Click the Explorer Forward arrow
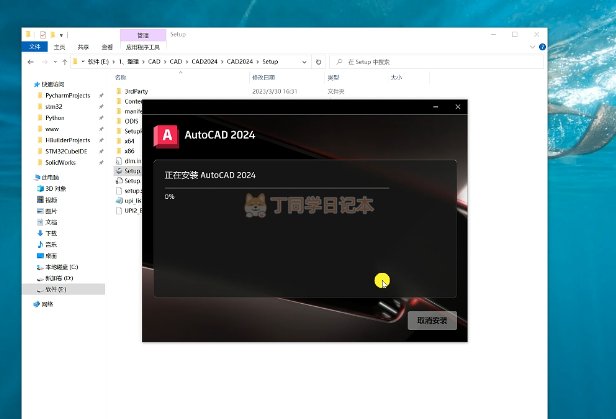This screenshot has width=616, height=419. click(44, 62)
